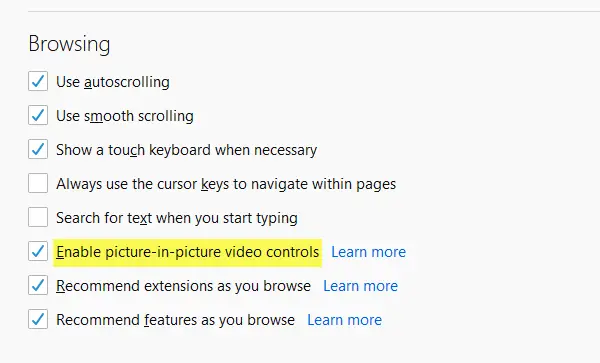Click the 'Always use the cursor keys' label
Image resolution: width=600 pixels, height=363 pixels.
tap(226, 184)
